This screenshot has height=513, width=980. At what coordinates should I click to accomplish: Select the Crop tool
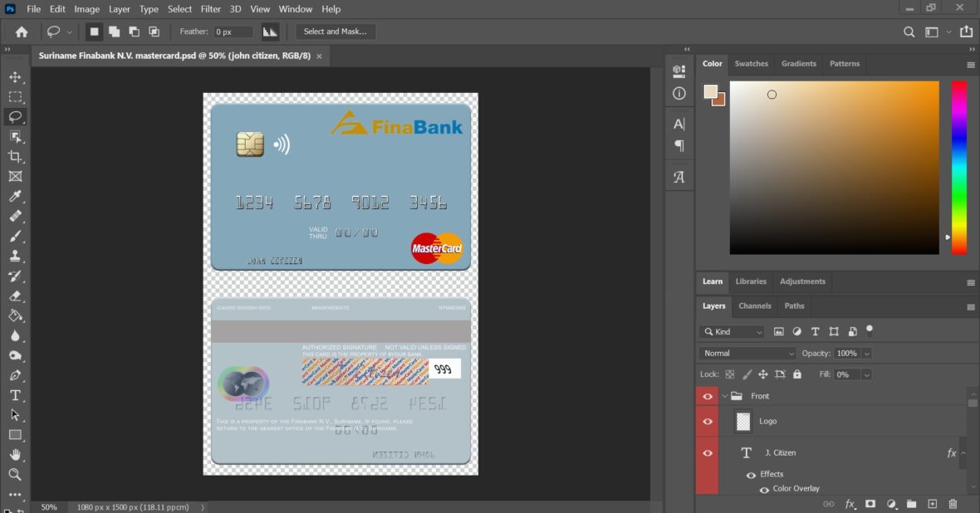coord(15,156)
